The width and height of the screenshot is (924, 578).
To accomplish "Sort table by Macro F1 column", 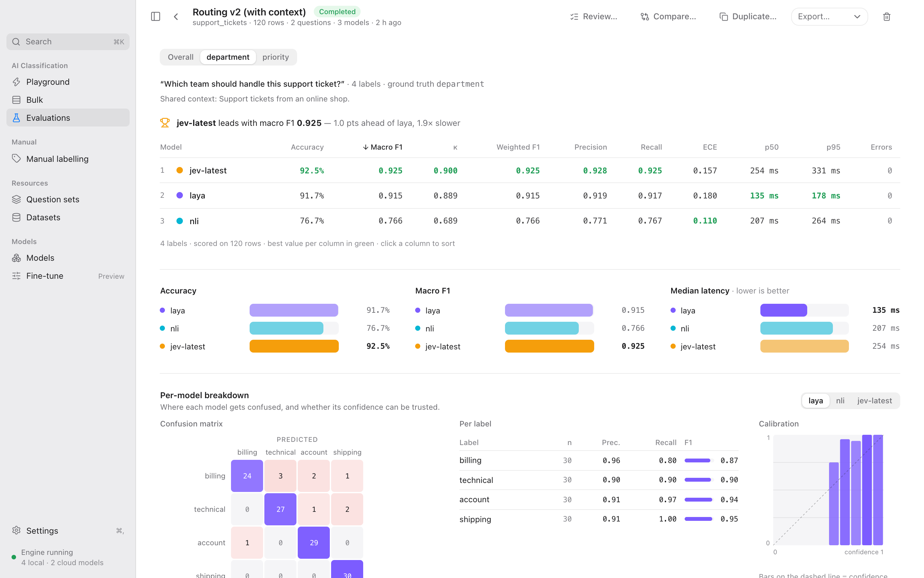I will [382, 147].
